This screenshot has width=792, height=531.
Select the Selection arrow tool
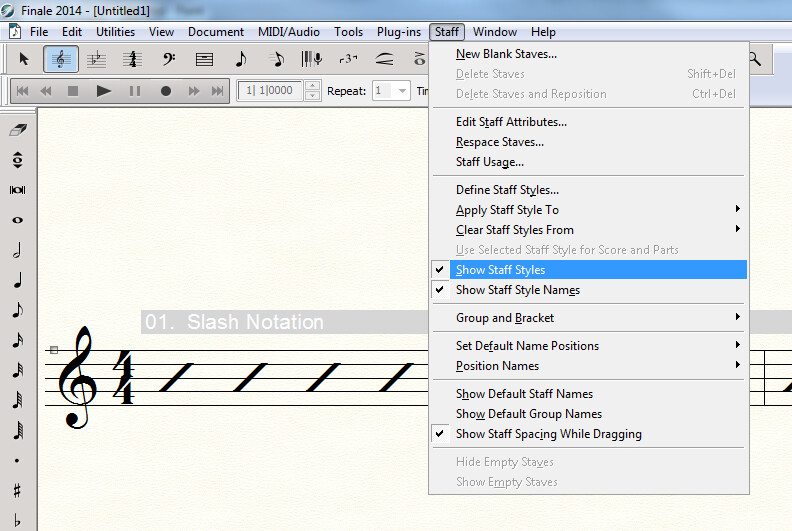[x=24, y=60]
